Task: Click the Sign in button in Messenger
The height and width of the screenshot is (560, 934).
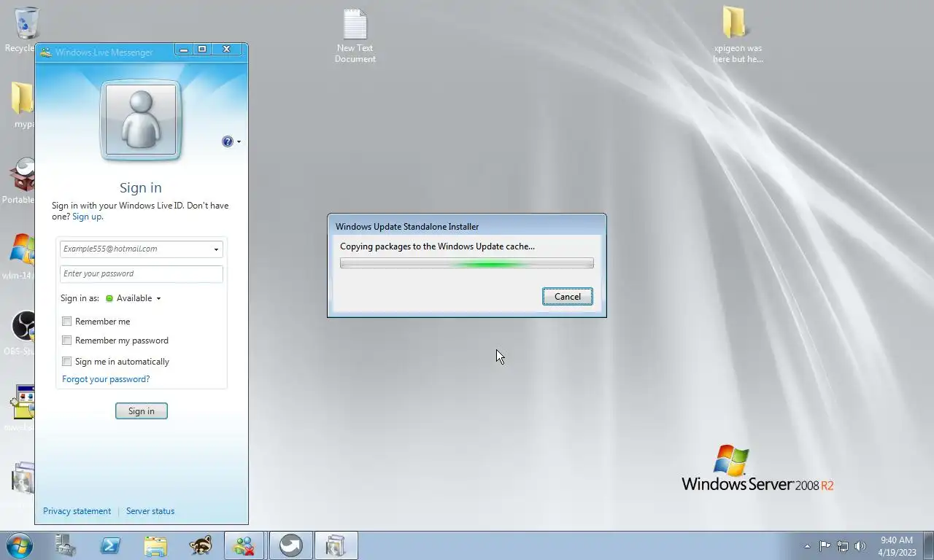Action: 142,411
